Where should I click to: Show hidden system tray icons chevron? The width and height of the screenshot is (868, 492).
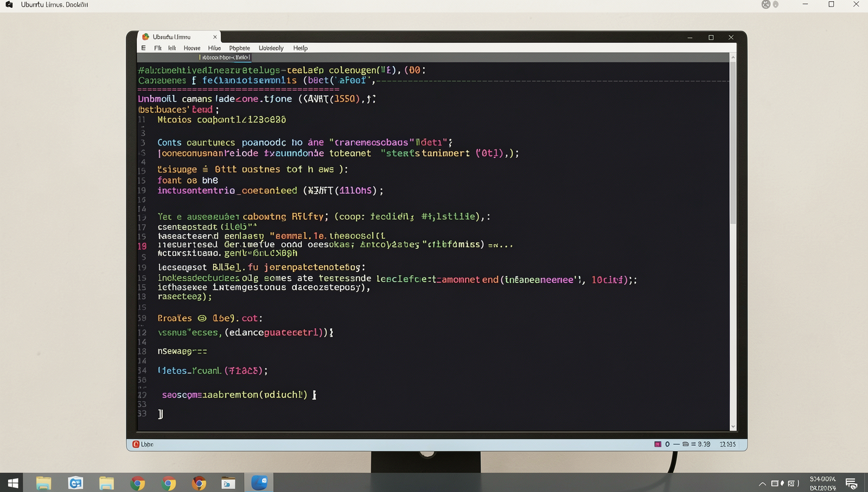pos(762,483)
